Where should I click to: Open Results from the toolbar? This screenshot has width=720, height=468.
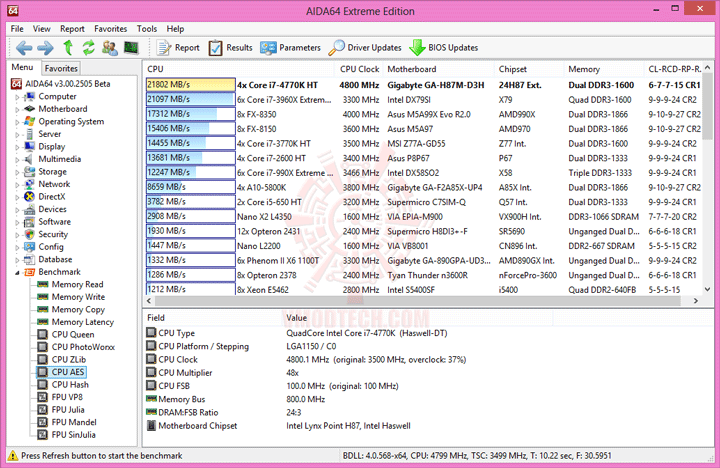231,48
